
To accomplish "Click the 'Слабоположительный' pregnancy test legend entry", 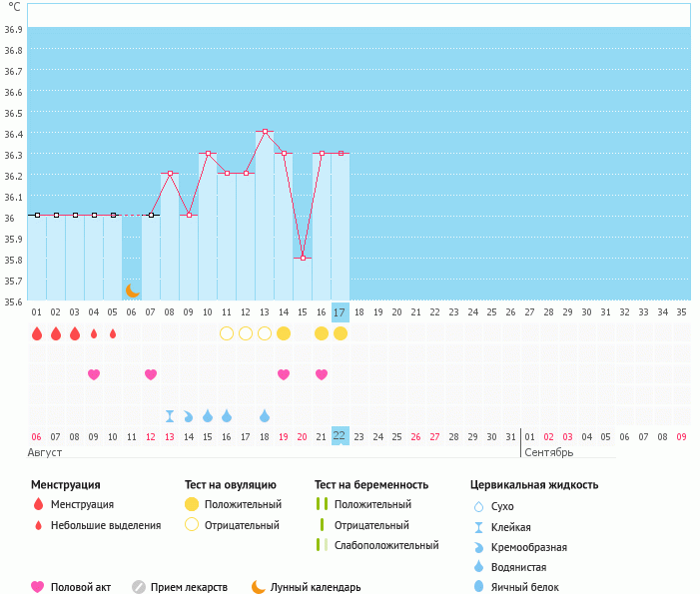I will pyautogui.click(x=386, y=545).
